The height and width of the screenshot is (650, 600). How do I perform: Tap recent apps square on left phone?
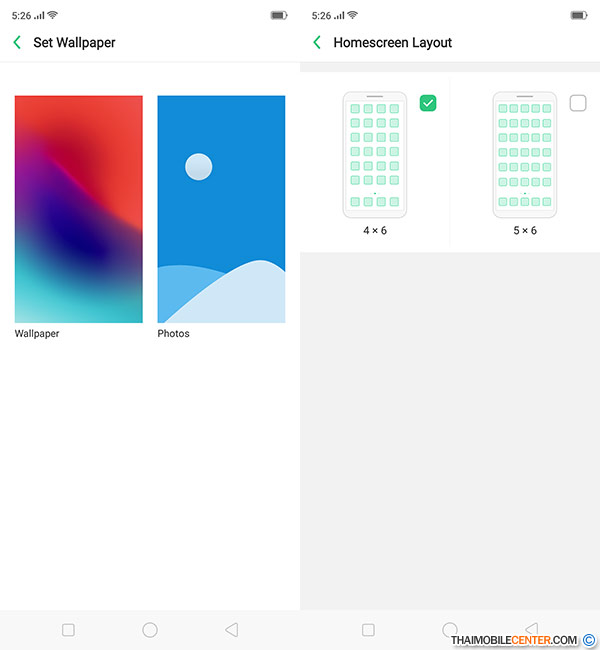tap(68, 630)
